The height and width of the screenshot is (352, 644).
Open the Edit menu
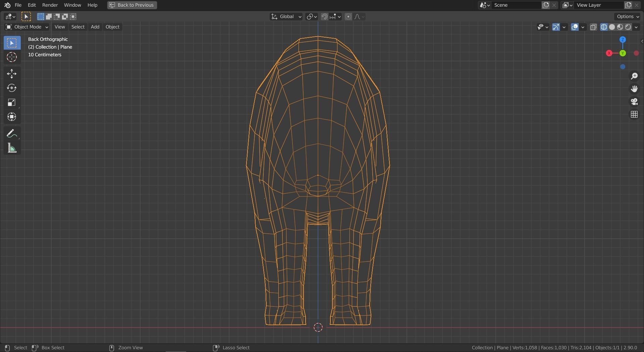32,5
